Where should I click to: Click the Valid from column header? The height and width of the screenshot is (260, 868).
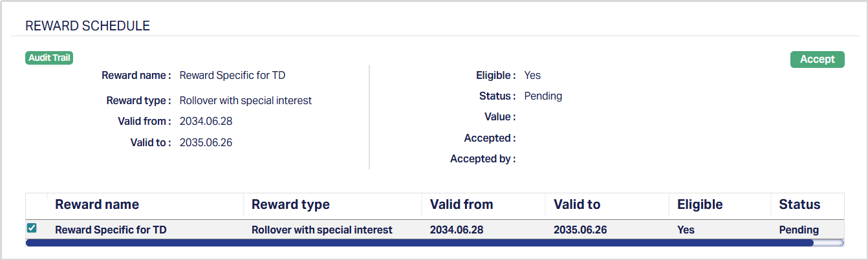point(461,204)
